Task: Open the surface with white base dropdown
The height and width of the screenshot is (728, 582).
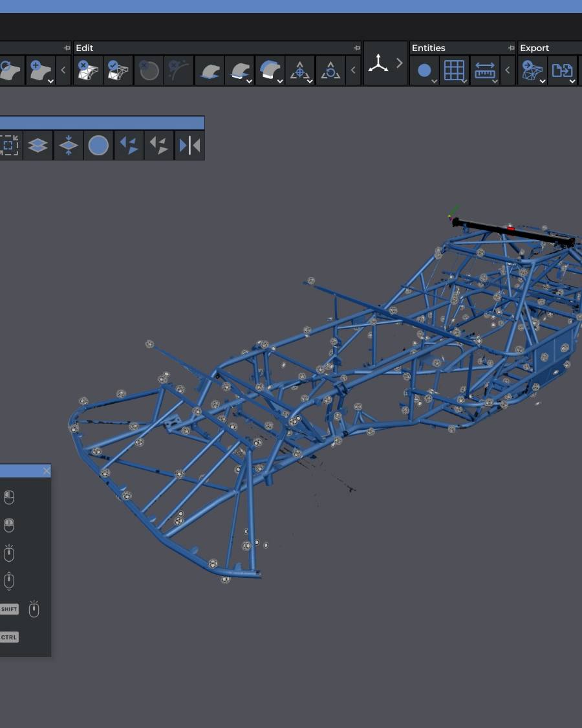Action: tap(249, 82)
